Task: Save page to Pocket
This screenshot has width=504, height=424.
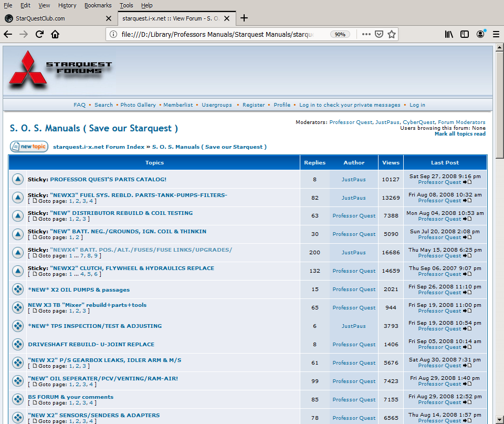Action: click(x=379, y=34)
